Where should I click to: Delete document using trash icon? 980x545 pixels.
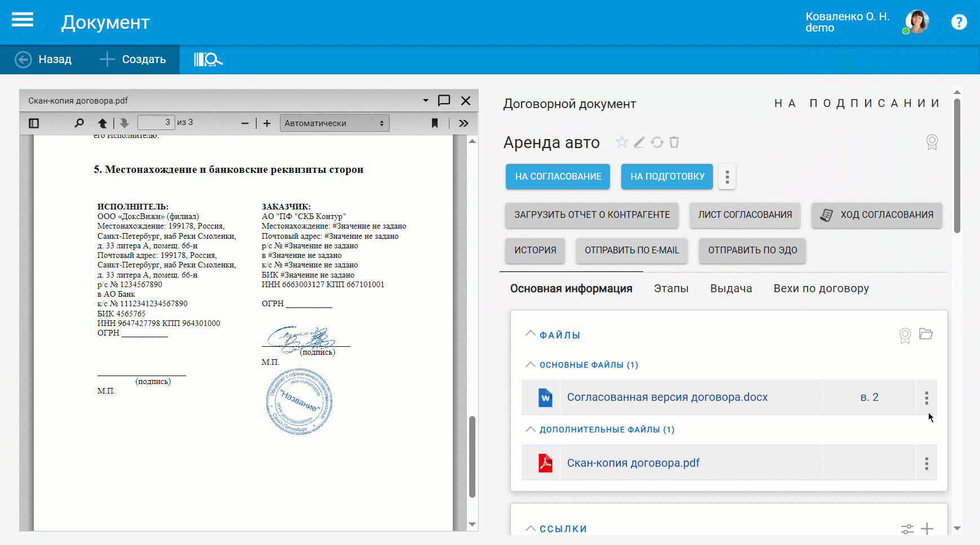674,142
